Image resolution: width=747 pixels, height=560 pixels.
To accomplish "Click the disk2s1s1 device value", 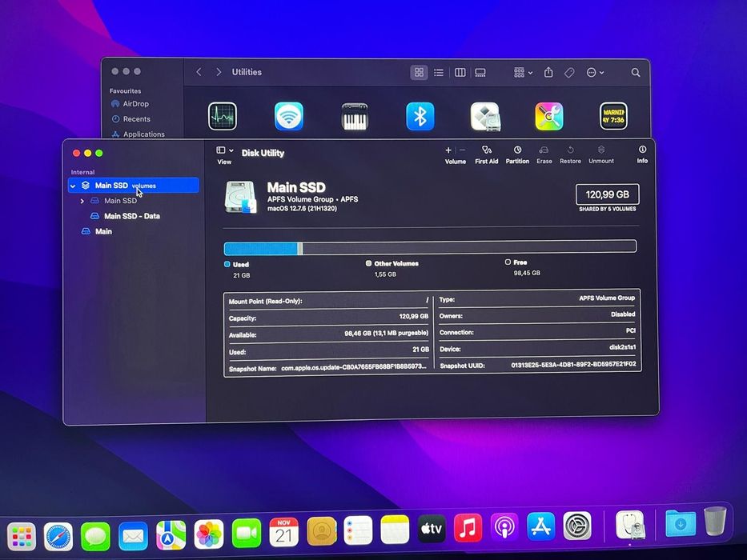I will click(622, 347).
